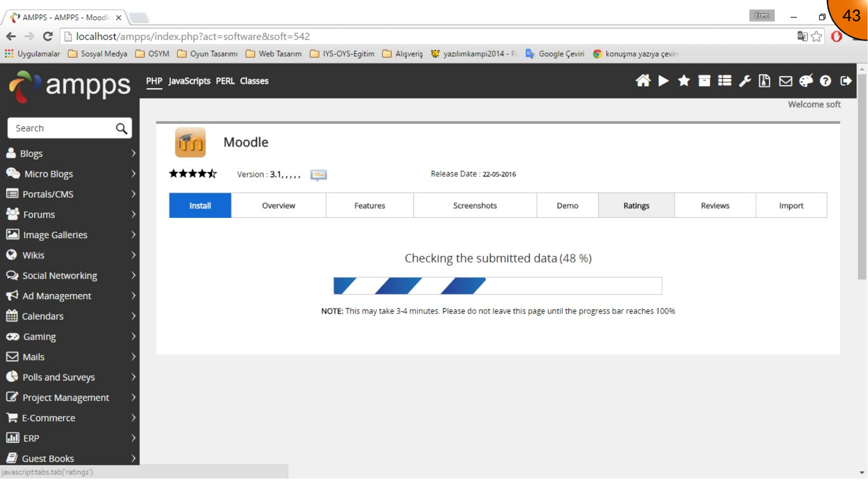Viewport: 868px width, 488px height.
Task: Select the JavaScripts menu
Action: (x=189, y=81)
